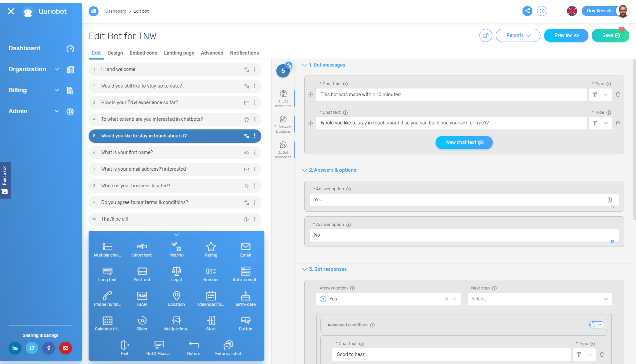Collapse the Bot messages section
Viewport: 636px width, 364px height.
point(304,65)
